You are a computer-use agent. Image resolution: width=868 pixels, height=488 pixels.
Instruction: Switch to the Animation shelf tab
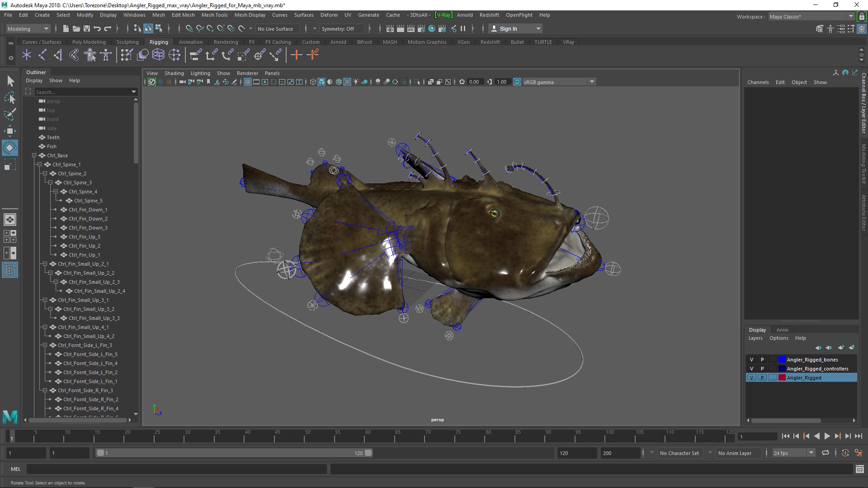(x=191, y=42)
